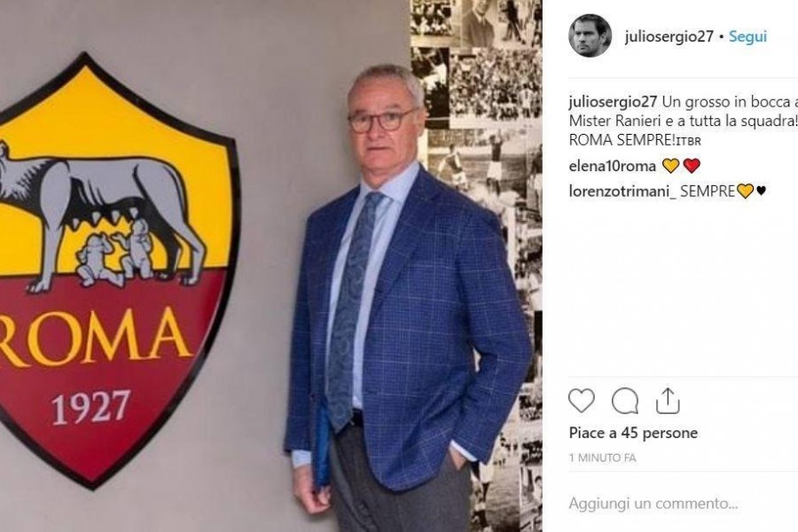Click the 'ROMA SEMPRE!' caption text
Image resolution: width=798 pixels, height=532 pixels.
[622, 140]
